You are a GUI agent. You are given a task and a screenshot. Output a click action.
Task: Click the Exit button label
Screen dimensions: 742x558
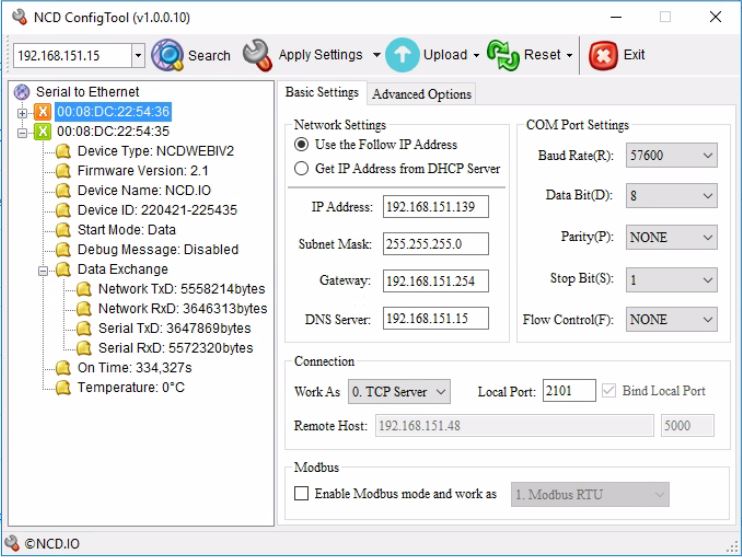[634, 55]
